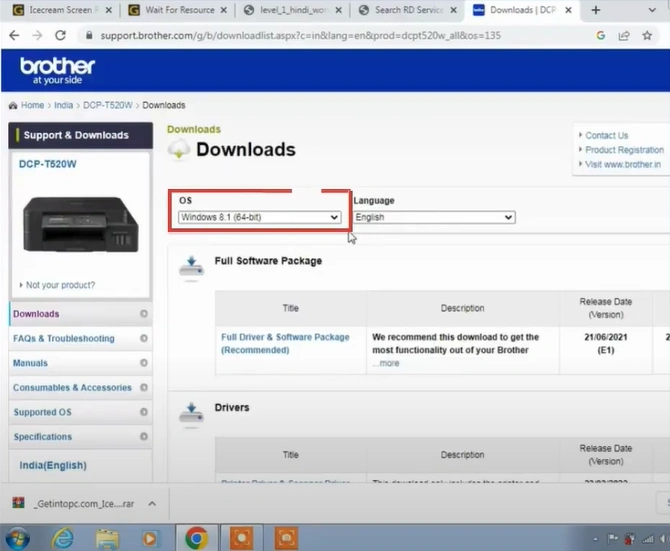Click the Brother logo in the header

[58, 71]
